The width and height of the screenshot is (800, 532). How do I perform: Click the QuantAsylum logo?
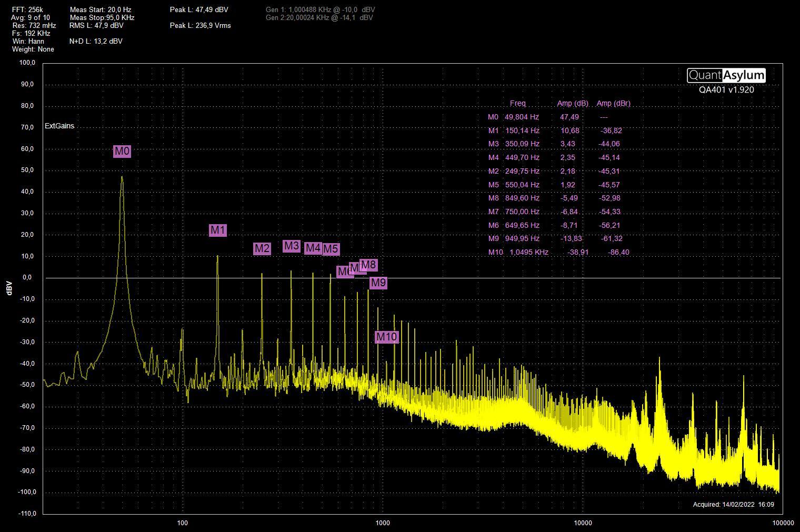point(726,75)
